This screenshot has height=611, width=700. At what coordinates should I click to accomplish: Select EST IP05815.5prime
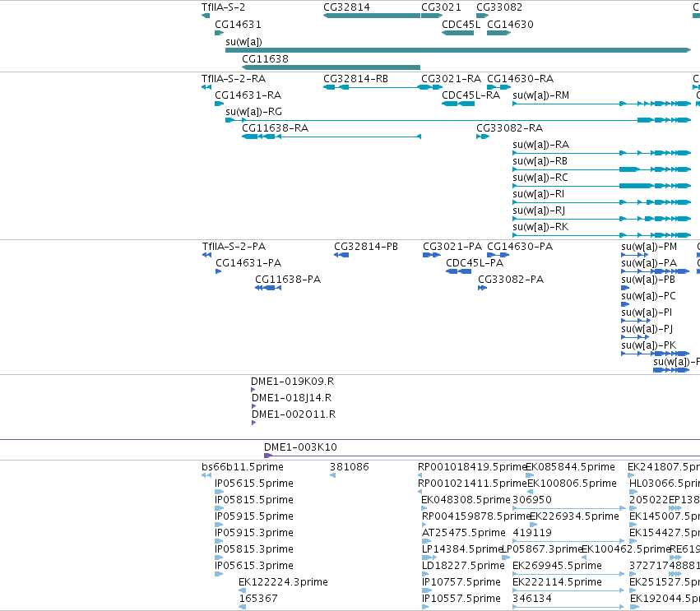point(254,500)
